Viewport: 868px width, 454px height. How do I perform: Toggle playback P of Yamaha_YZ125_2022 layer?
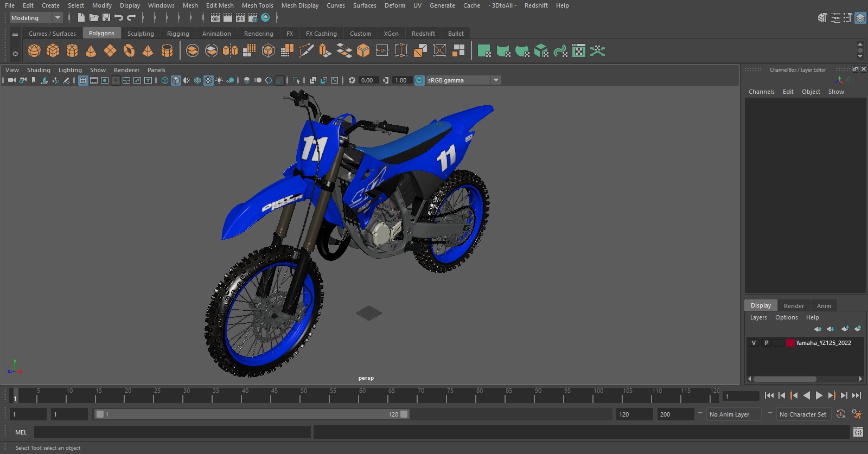coord(767,343)
